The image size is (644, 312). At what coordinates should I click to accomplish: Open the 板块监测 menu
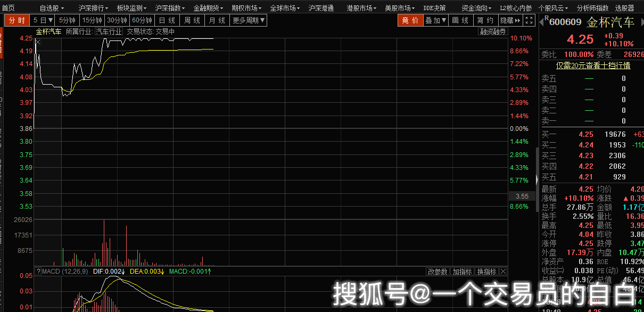coord(131,8)
